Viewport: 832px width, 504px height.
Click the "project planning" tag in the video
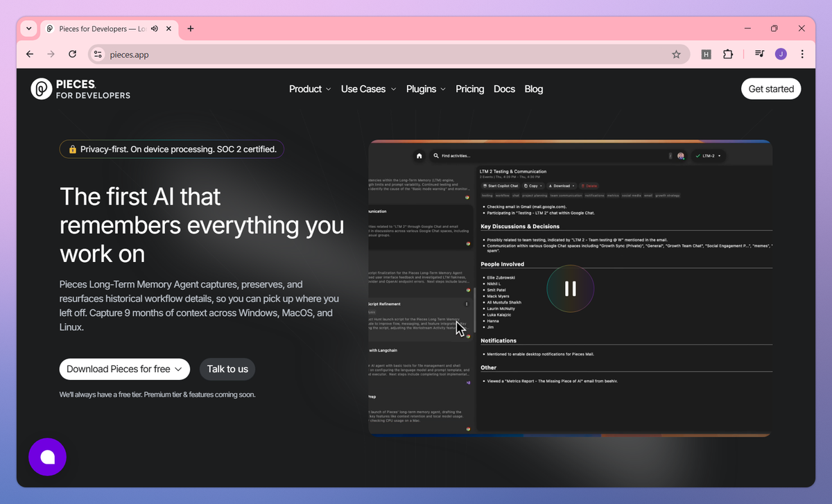pyautogui.click(x=535, y=195)
